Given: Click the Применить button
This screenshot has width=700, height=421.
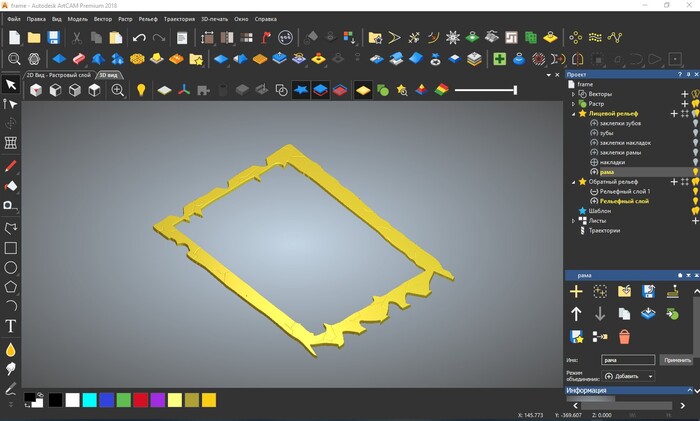Looking at the screenshot, I should (x=677, y=359).
